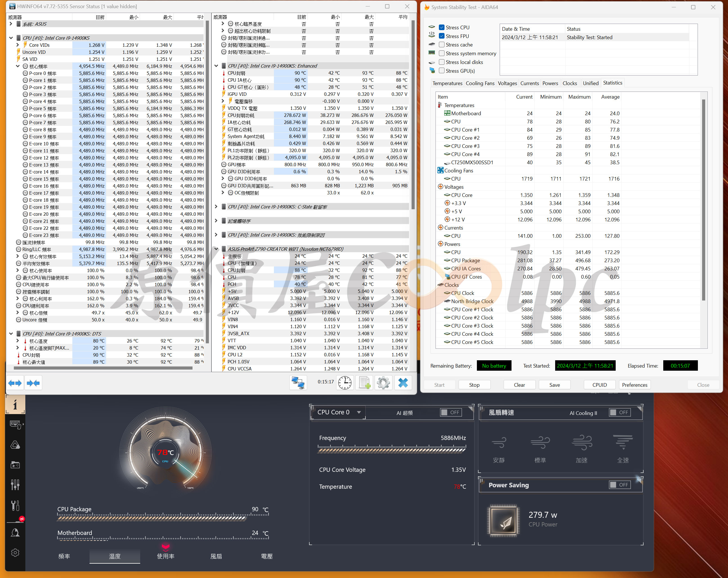Click the CPUID button

click(x=599, y=385)
